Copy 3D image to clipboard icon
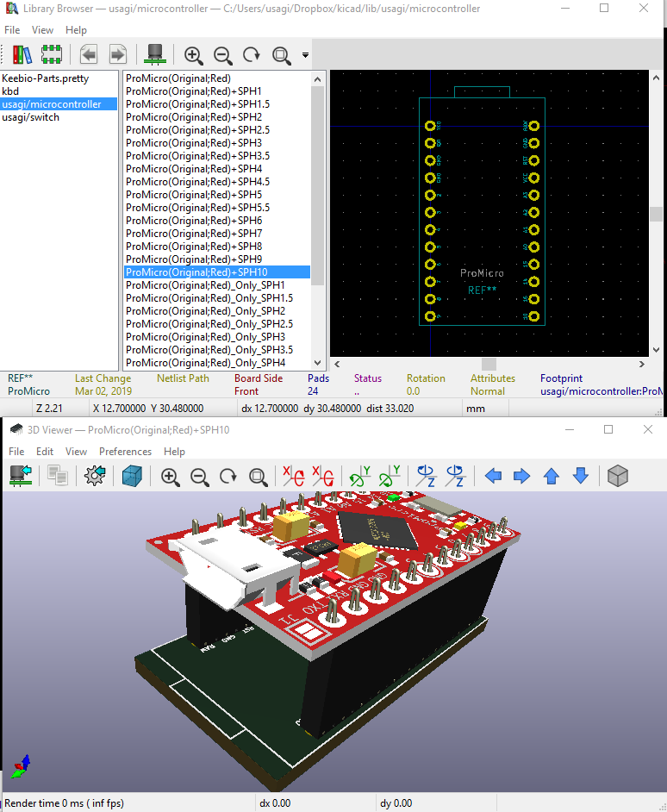The image size is (667, 812). [58, 476]
